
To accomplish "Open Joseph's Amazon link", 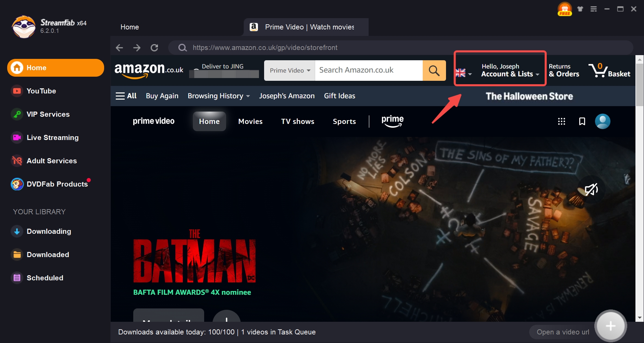I will coord(287,96).
